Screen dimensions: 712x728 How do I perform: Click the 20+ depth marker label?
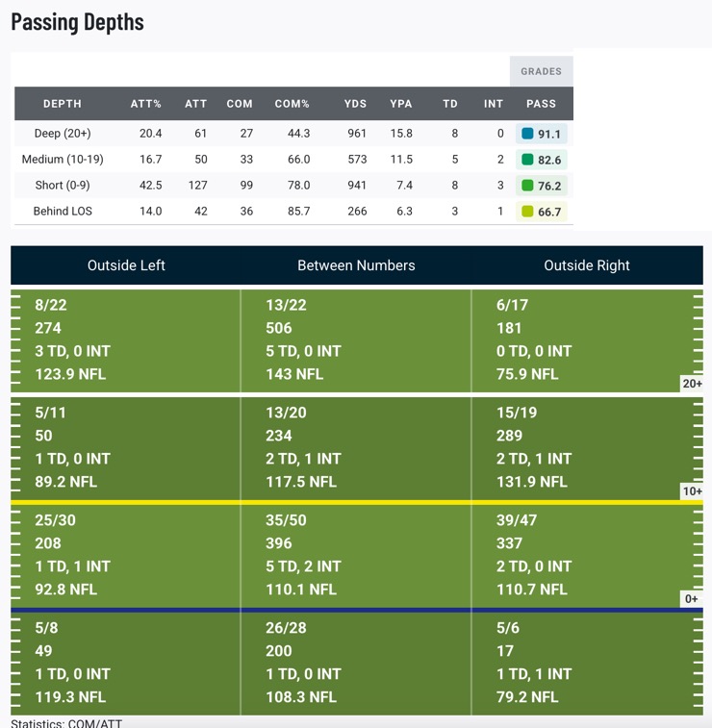[692, 384]
